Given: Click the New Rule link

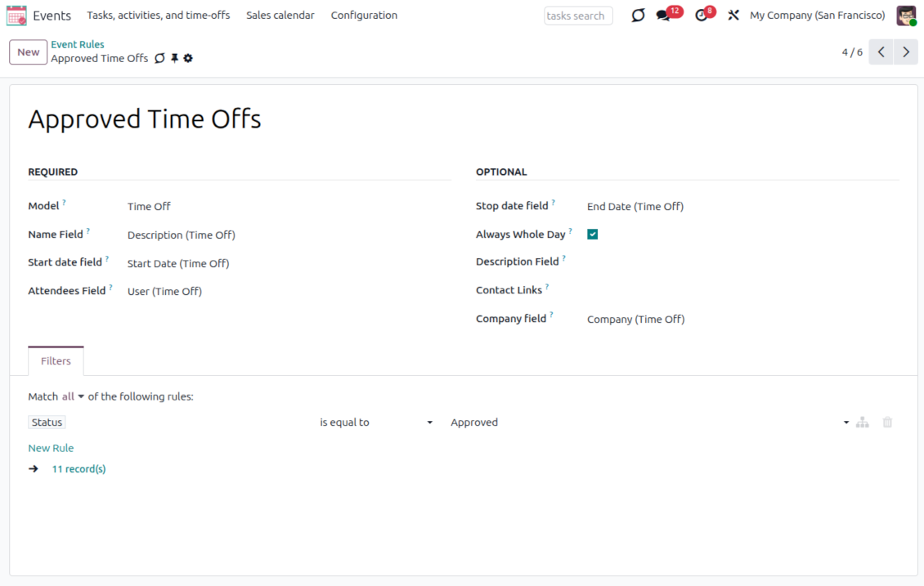Looking at the screenshot, I should (51, 448).
